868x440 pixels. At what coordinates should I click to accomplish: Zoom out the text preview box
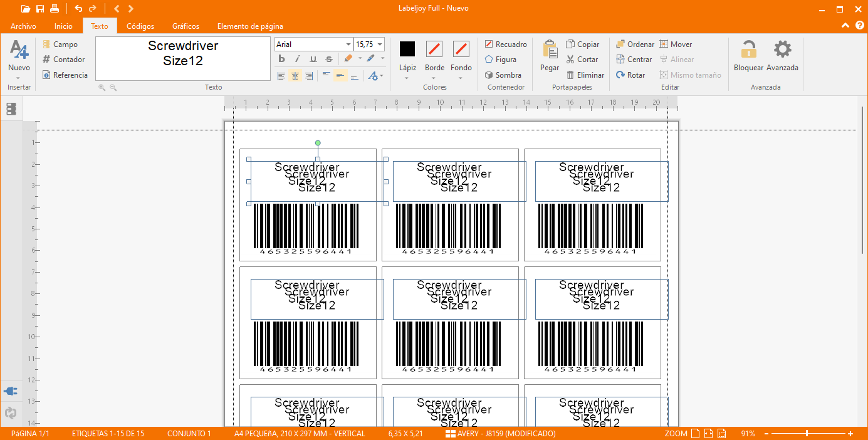(113, 88)
